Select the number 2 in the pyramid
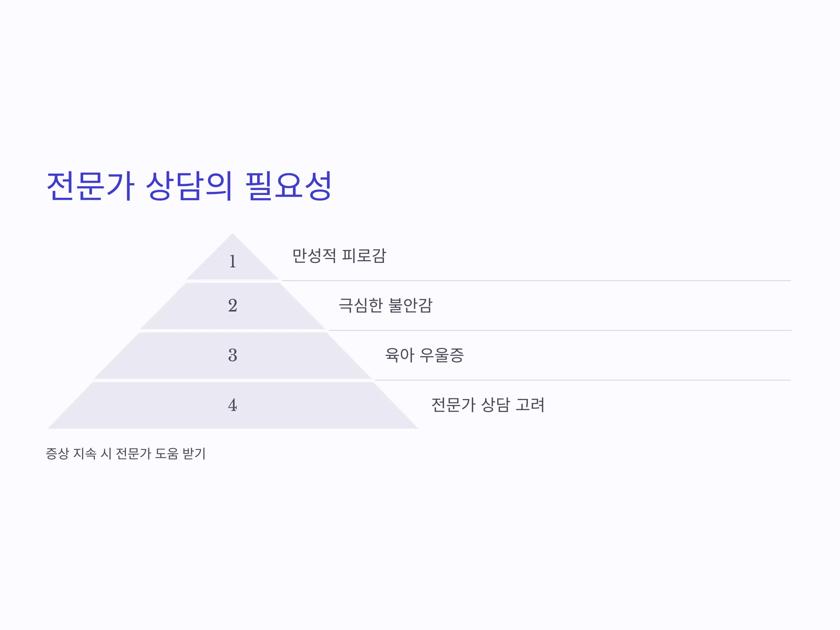Viewport: 840px width, 630px height. coord(233,306)
